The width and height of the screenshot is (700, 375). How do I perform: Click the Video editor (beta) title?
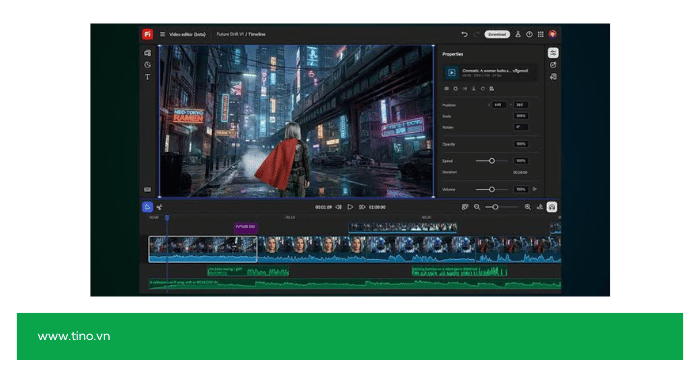188,34
